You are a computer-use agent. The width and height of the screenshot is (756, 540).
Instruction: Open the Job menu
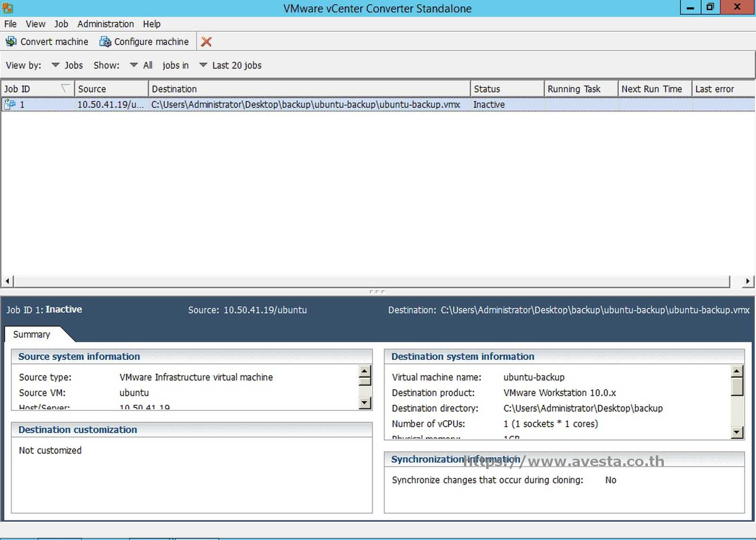point(60,24)
